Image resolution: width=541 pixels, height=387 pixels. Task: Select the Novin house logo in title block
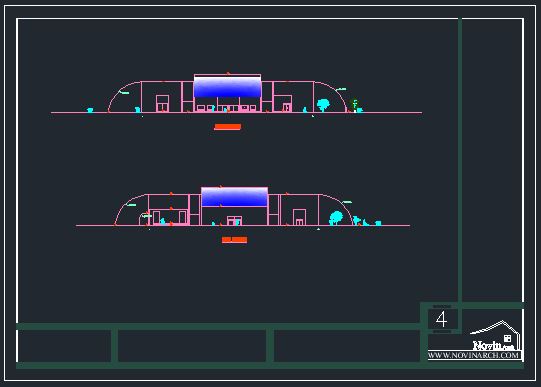[495, 335]
